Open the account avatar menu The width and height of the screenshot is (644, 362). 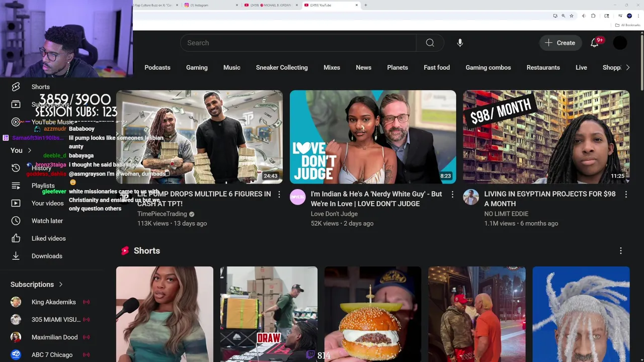point(620,43)
